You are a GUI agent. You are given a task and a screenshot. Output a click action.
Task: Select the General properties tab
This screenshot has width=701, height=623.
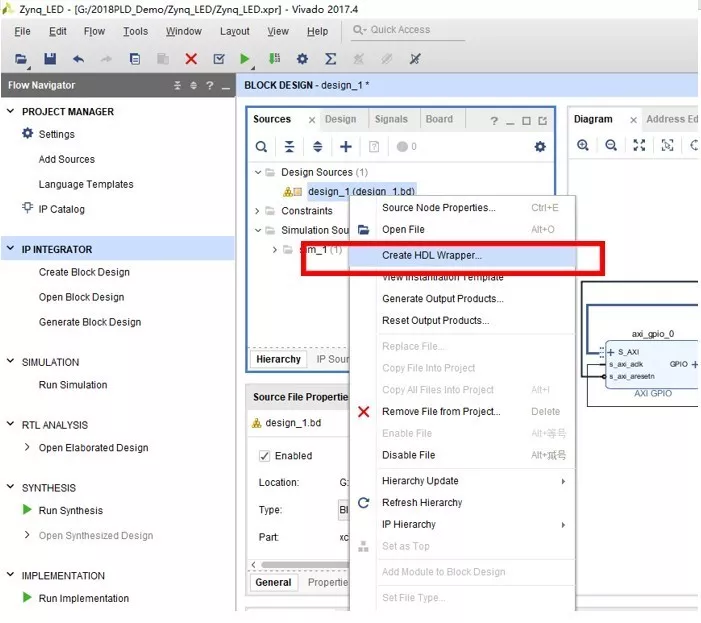click(x=273, y=582)
